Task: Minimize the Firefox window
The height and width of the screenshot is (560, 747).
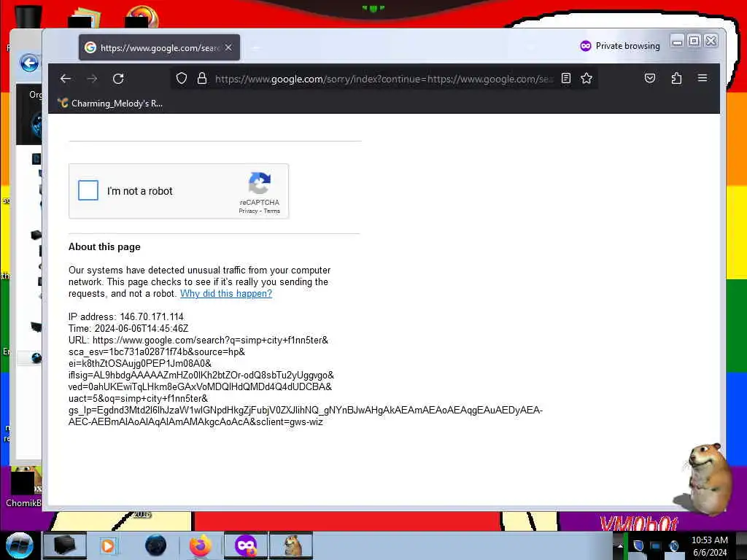Action: (x=677, y=42)
